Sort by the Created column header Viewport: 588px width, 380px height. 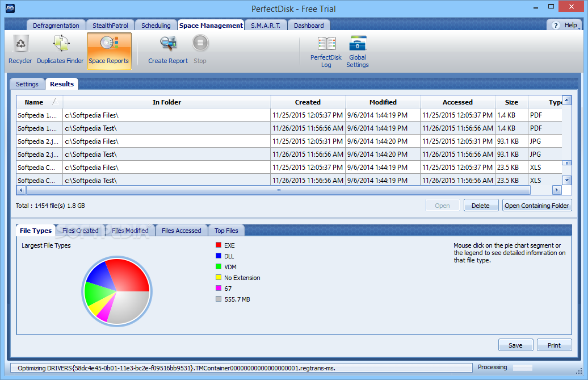point(308,102)
